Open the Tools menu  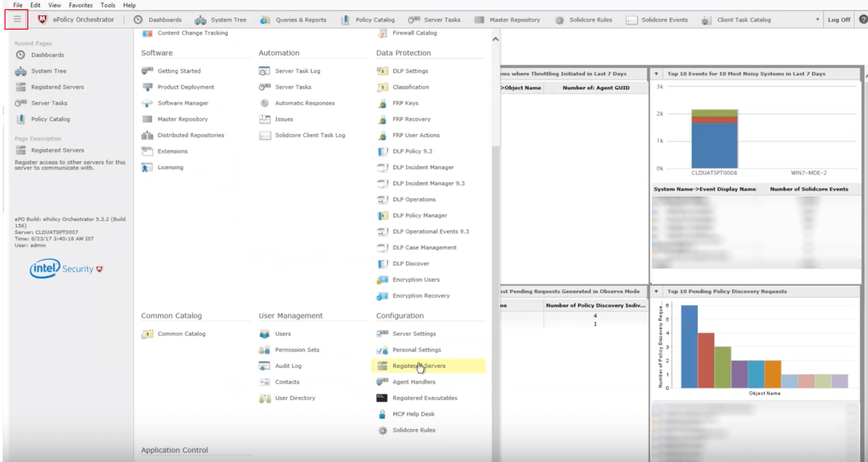coord(108,5)
